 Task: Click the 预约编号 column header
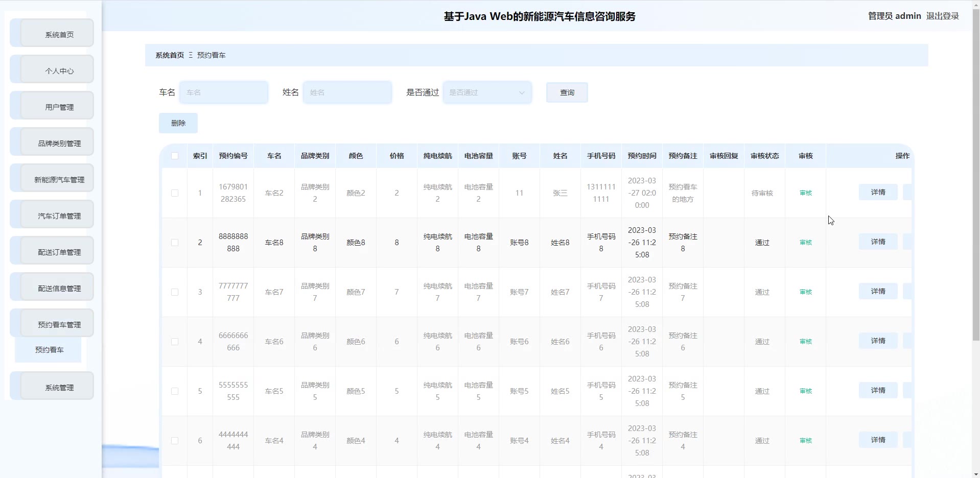[x=233, y=156]
